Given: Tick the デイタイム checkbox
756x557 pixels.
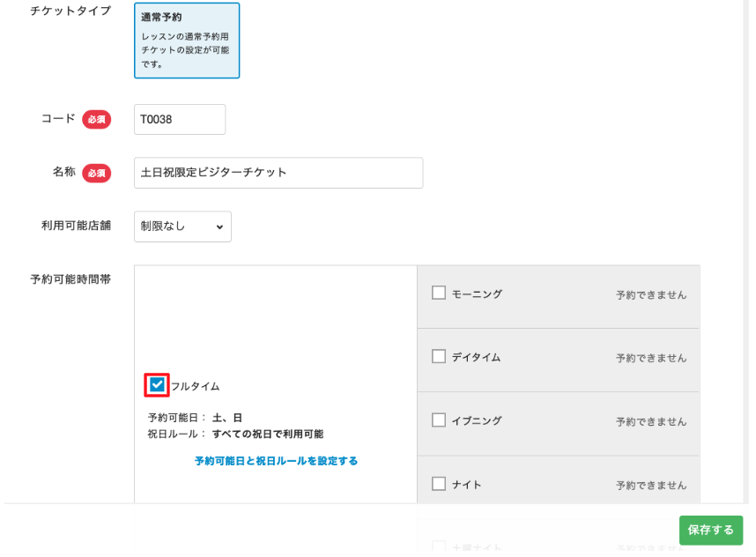Looking at the screenshot, I should pos(439,357).
